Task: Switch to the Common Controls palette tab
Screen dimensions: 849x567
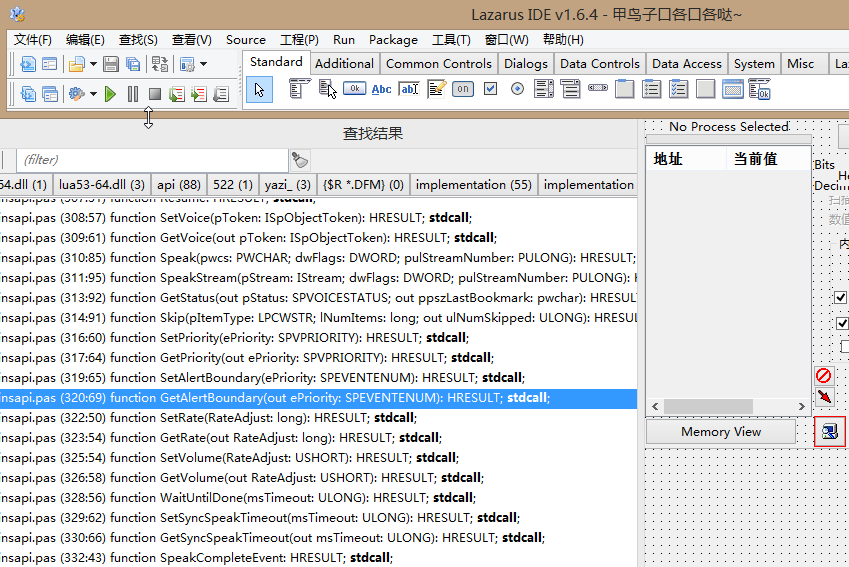Action: [438, 64]
